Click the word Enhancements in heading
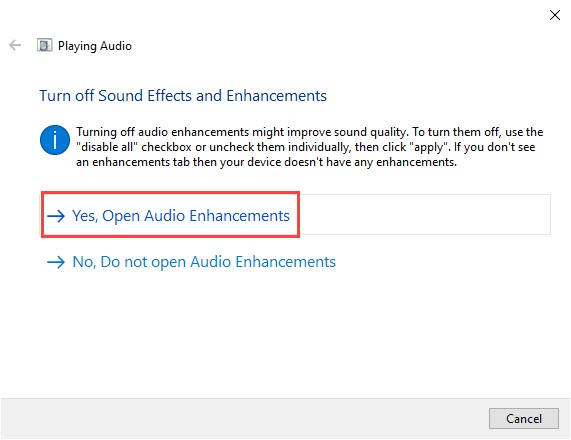Viewport: 571px width, 440px height. pos(276,96)
